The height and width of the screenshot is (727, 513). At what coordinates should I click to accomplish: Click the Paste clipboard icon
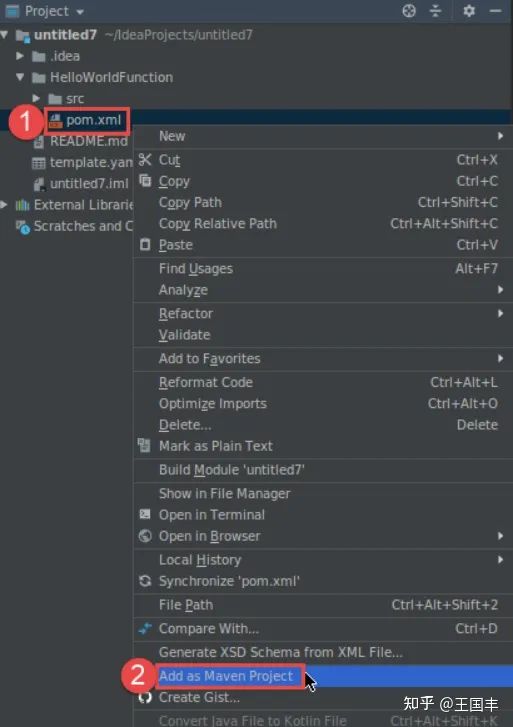point(145,244)
